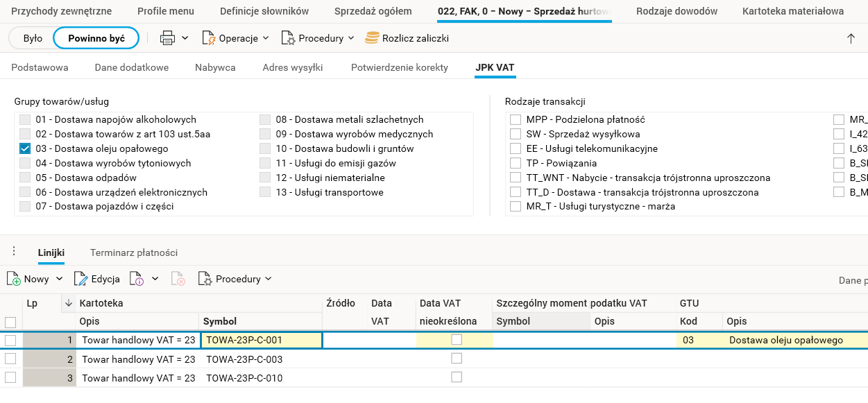Screen dimensions: 868x403
Task: Click the Edycja pencil icon
Action: 81,279
